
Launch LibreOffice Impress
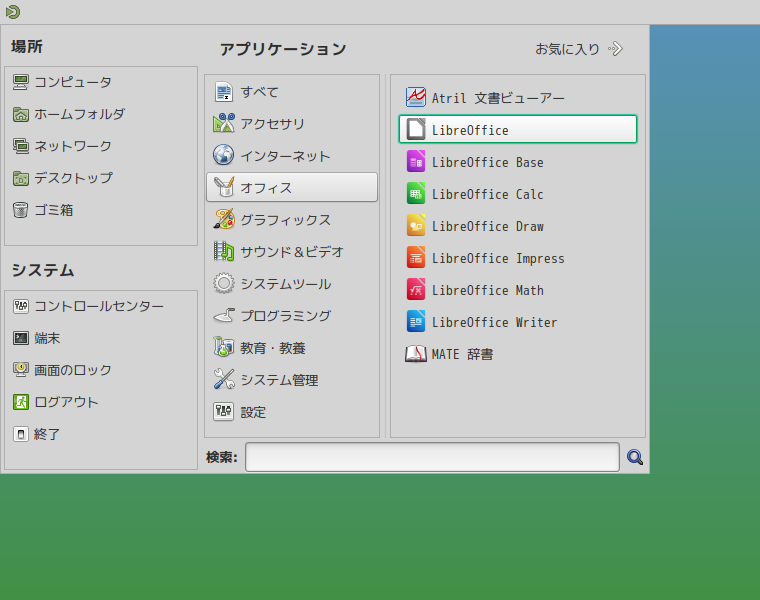(518, 258)
